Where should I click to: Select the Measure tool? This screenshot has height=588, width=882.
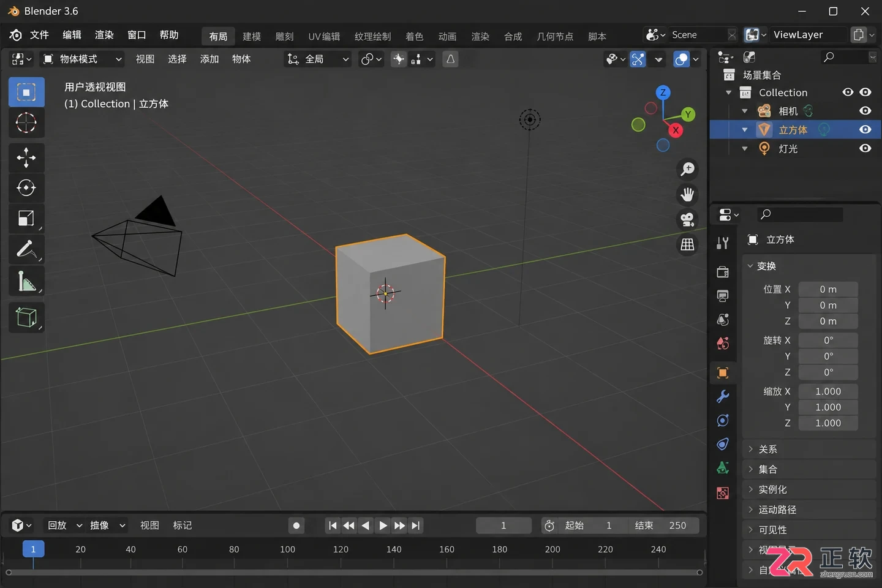[26, 281]
